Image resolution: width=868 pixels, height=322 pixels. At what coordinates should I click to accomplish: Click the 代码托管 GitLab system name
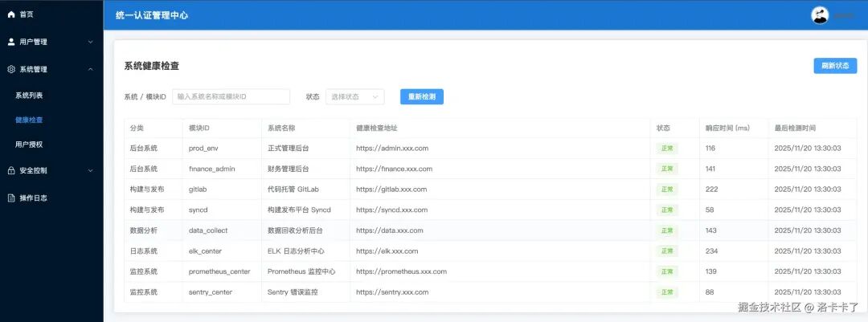pos(293,190)
